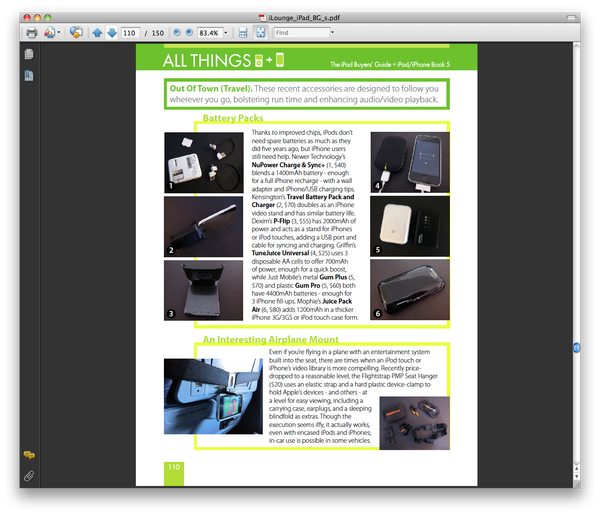Click the window toolbar toggle pill button

point(571,17)
